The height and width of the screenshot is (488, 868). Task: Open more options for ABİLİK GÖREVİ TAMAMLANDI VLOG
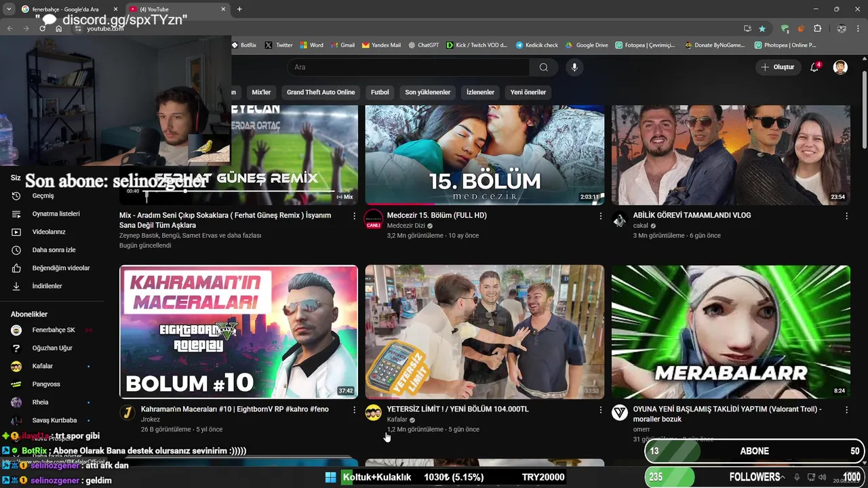coord(846,216)
